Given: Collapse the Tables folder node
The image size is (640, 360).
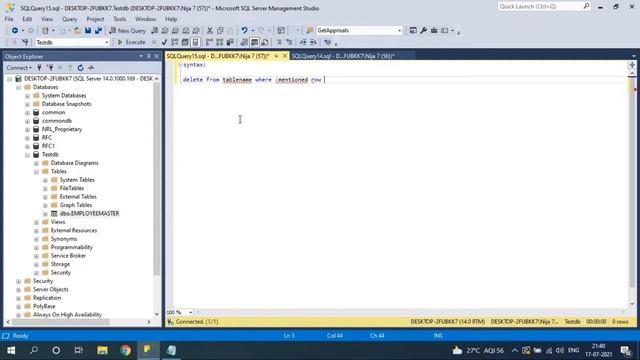Looking at the screenshot, I should pyautogui.click(x=36, y=171).
